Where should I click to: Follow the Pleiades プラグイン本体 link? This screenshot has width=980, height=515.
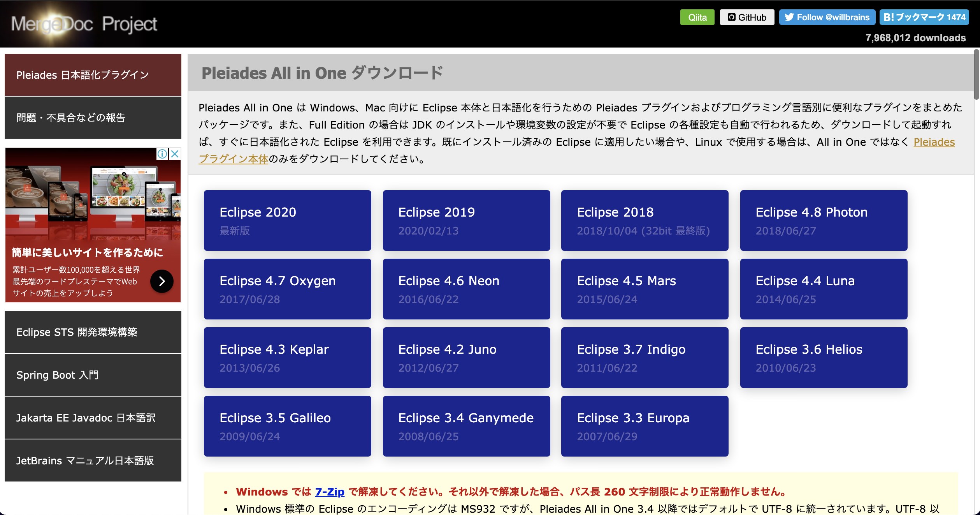click(934, 142)
